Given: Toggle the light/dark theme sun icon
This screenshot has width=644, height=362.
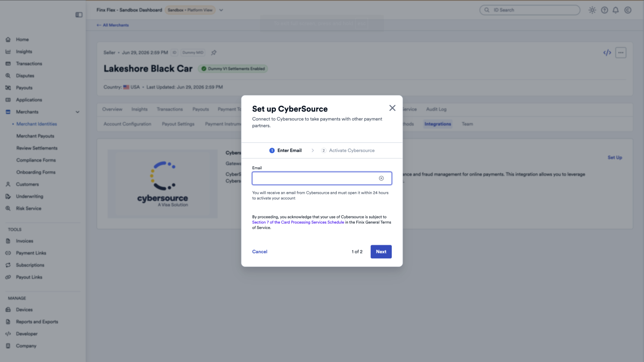Looking at the screenshot, I should [x=592, y=10].
